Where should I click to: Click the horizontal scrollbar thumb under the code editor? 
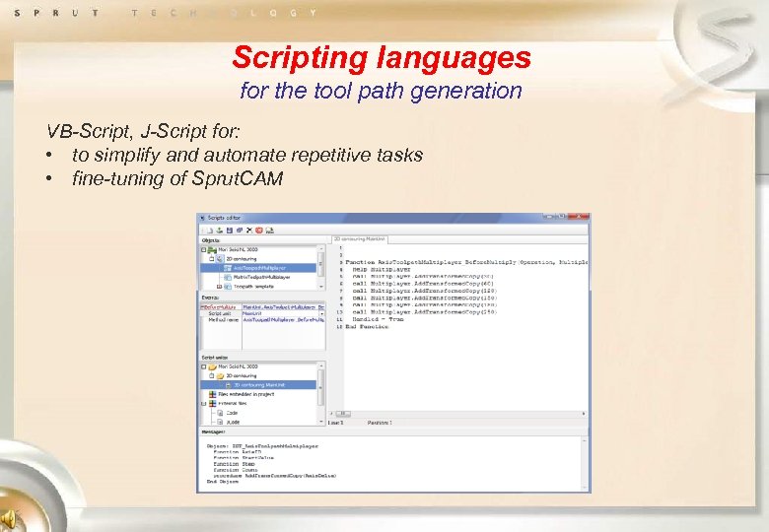pos(343,414)
